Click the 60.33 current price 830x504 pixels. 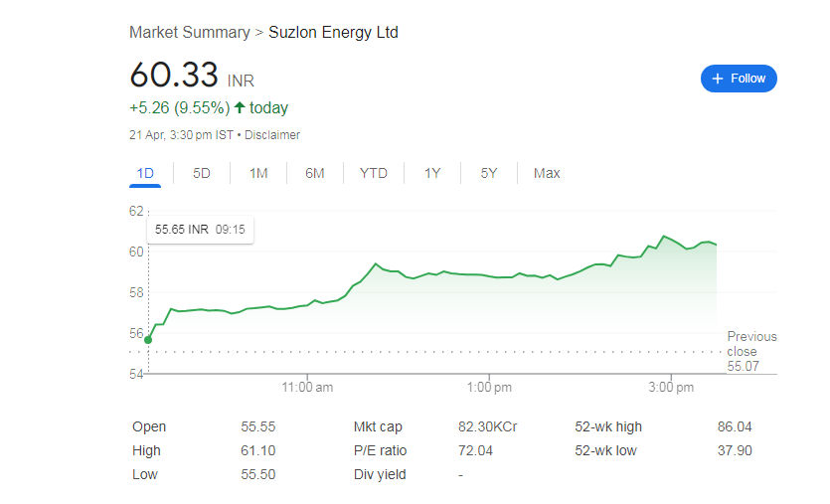(174, 75)
